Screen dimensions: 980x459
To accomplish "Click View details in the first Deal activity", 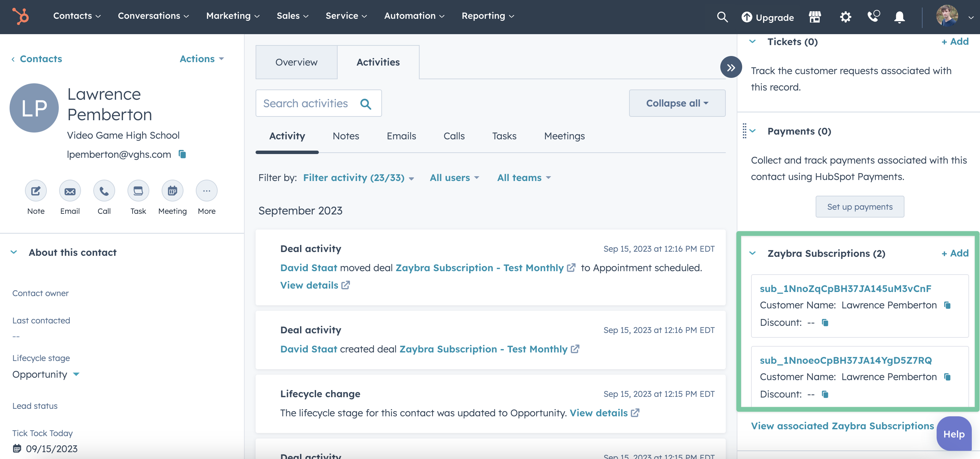I will pyautogui.click(x=315, y=285).
